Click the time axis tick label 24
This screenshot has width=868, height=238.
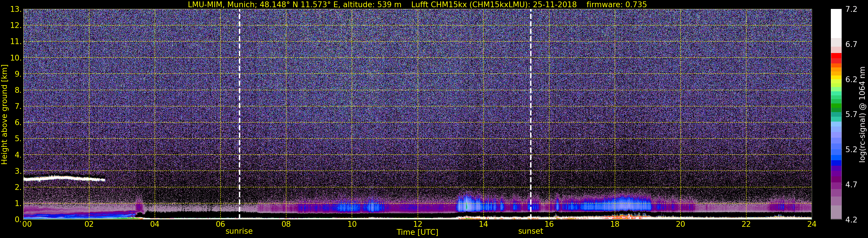pyautogui.click(x=812, y=224)
